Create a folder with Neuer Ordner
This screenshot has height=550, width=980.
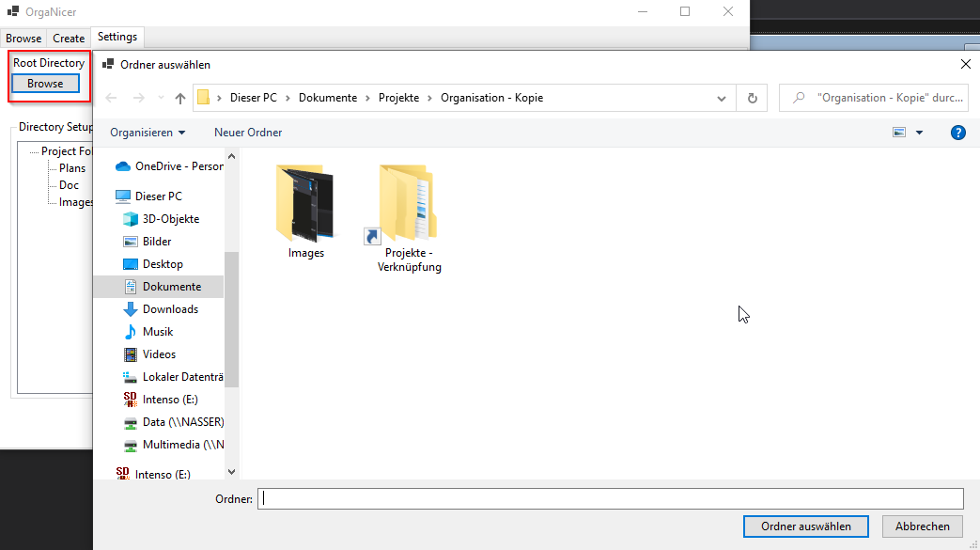click(x=248, y=133)
